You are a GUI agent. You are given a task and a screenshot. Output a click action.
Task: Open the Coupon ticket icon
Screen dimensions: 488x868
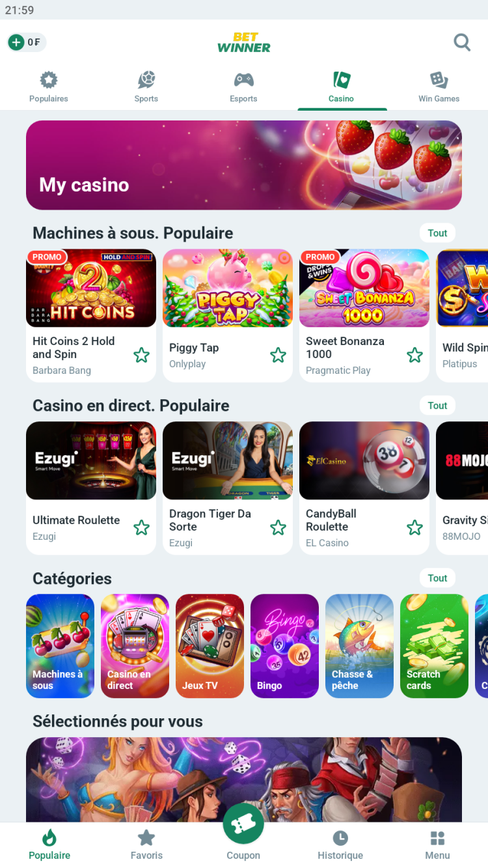(243, 824)
